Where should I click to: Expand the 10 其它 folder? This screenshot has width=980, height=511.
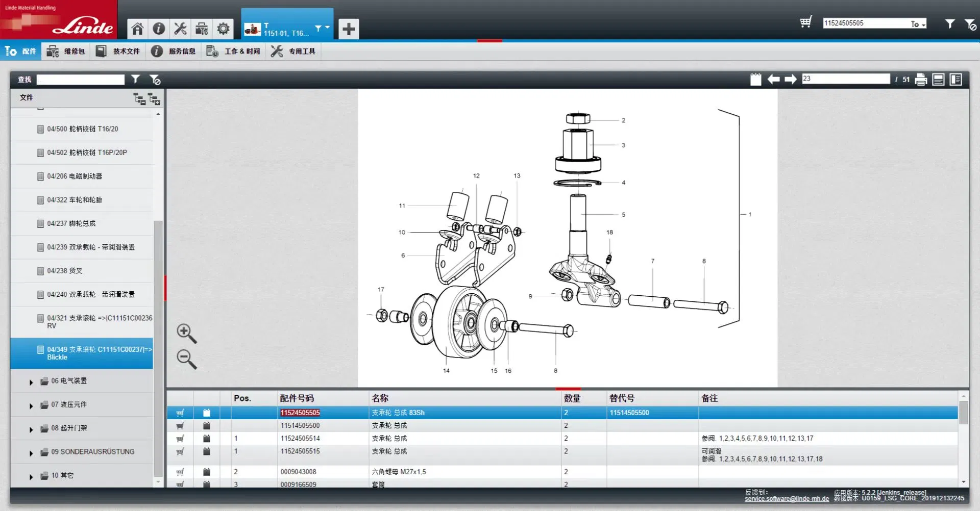coord(31,477)
